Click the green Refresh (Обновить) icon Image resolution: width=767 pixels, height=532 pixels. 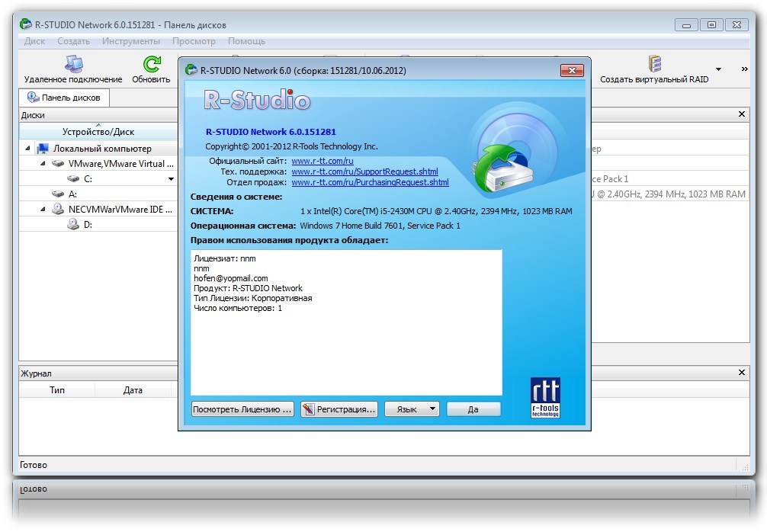click(152, 64)
